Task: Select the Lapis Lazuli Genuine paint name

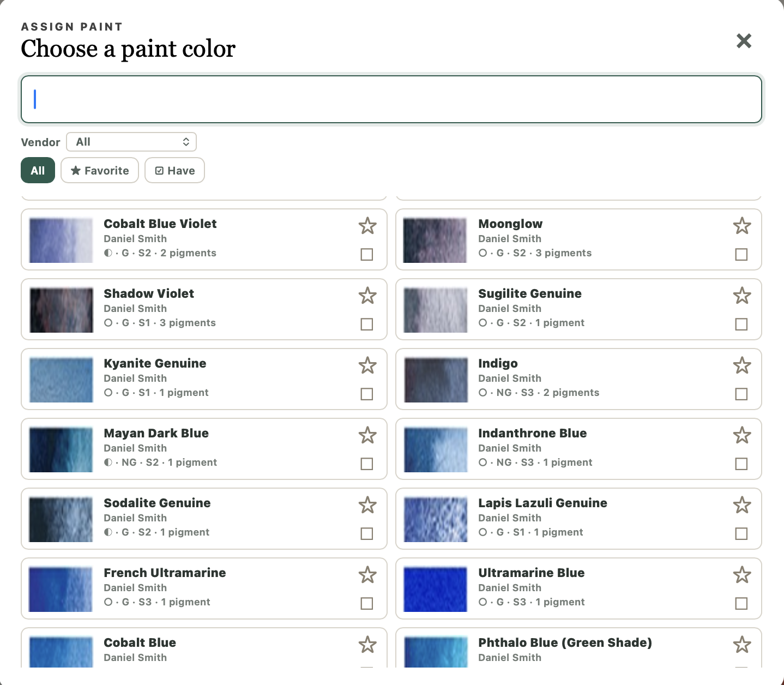Action: 542,503
